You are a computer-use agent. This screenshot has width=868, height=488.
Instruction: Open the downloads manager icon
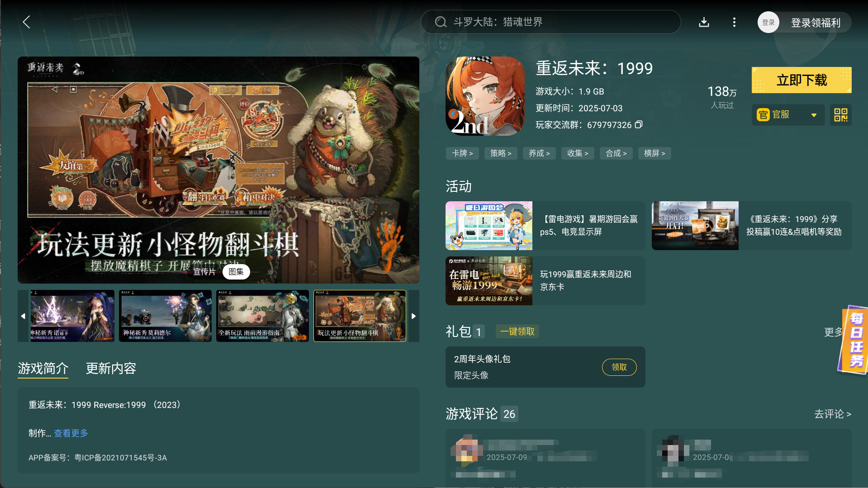click(x=704, y=22)
